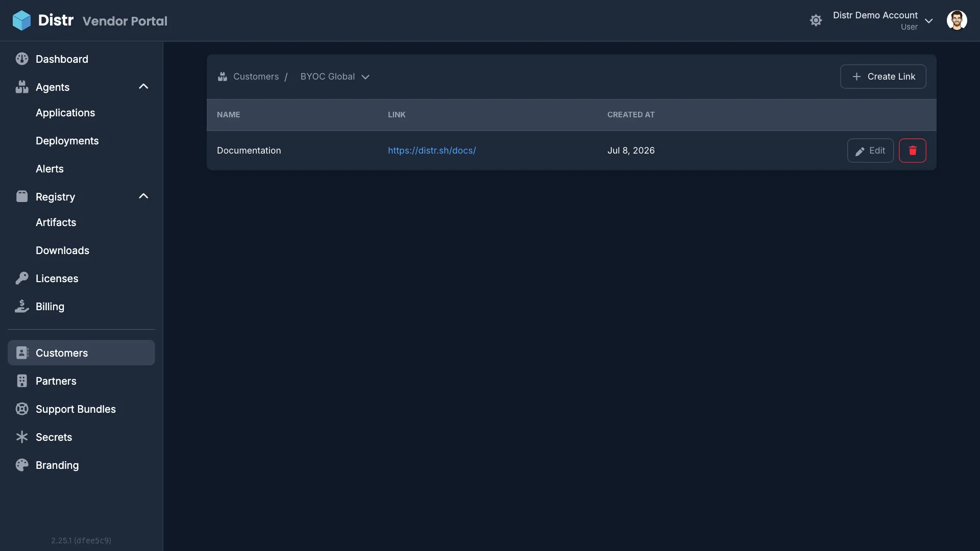Viewport: 980px width, 551px height.
Task: Click the Distr cube logo
Action: point(21,20)
